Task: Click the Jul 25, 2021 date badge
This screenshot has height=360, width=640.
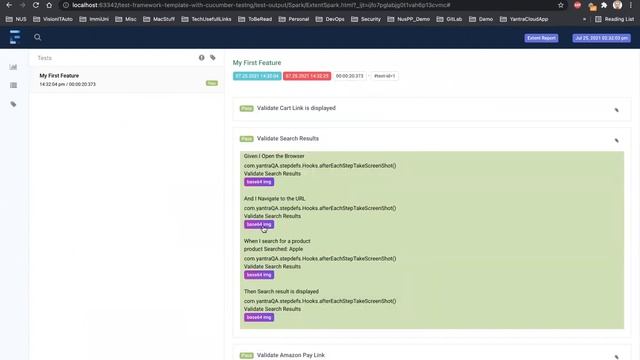Action: 601,38
